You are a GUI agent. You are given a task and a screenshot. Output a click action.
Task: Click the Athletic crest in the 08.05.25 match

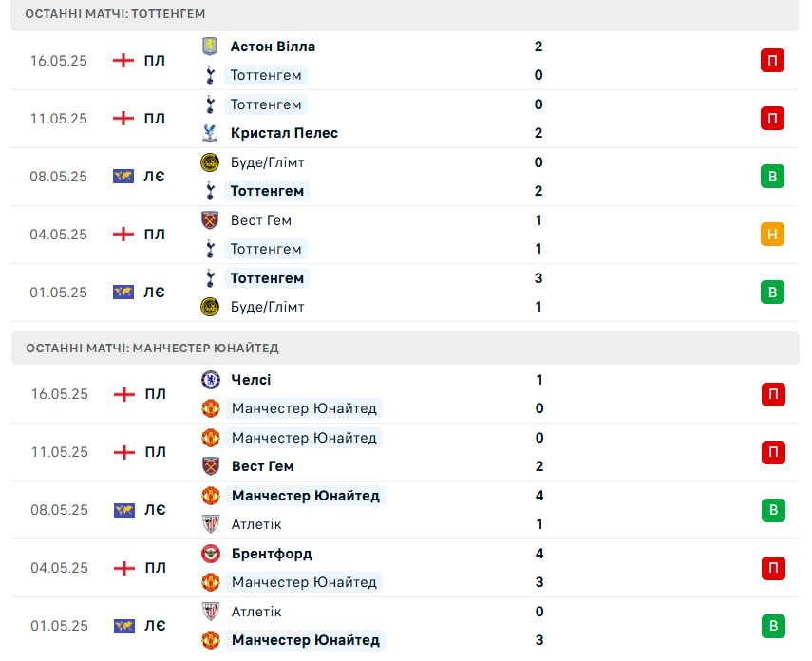[211, 524]
